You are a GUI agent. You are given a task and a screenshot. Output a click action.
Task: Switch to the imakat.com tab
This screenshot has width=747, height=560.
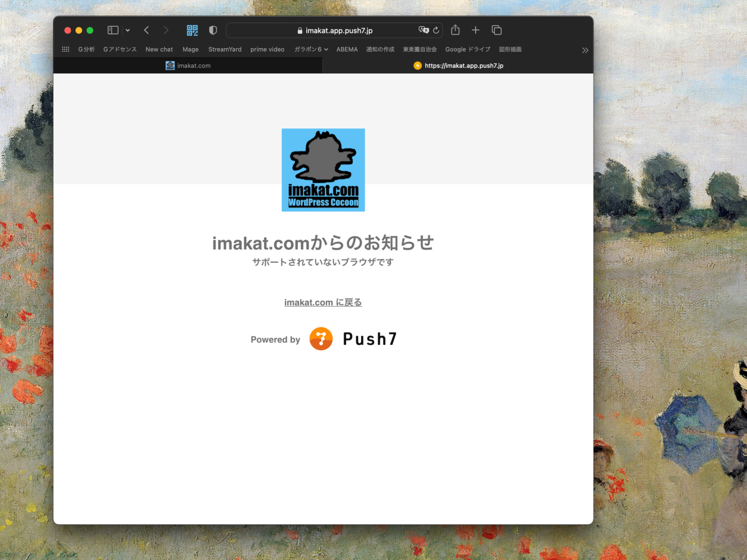[188, 65]
